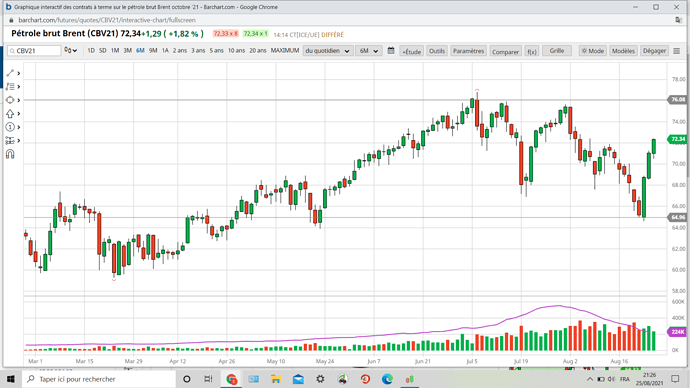The width and height of the screenshot is (690, 388).
Task: Expand the measurement tool options arrow
Action: coord(18,141)
